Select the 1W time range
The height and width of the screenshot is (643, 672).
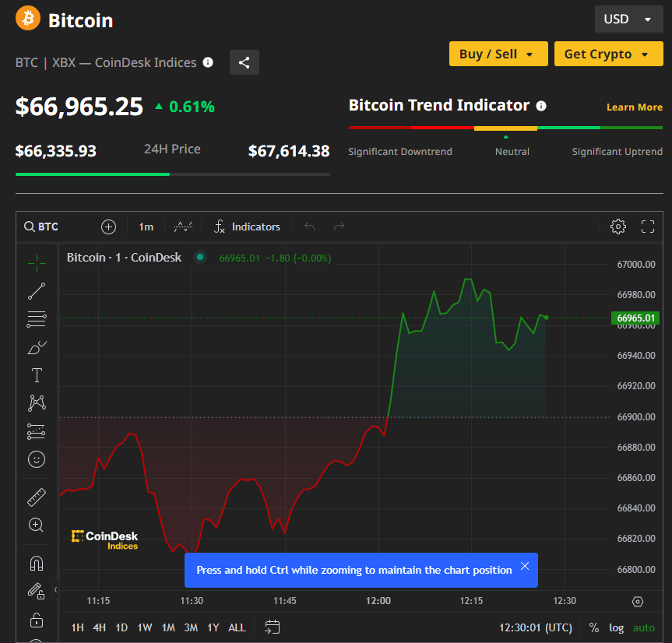click(145, 627)
